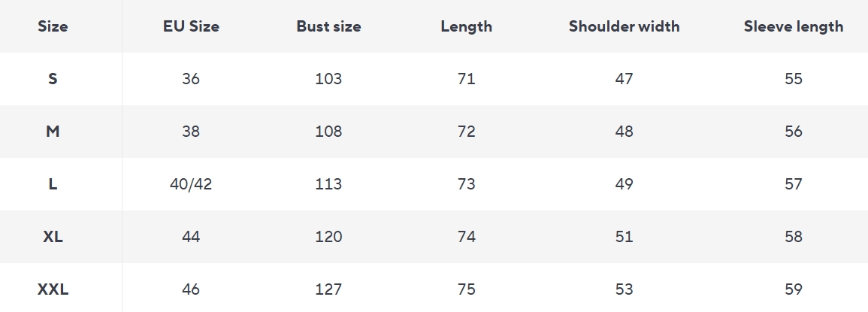Image resolution: width=868 pixels, height=312 pixels.
Task: Select shoulder width value 51
Action: 624,237
